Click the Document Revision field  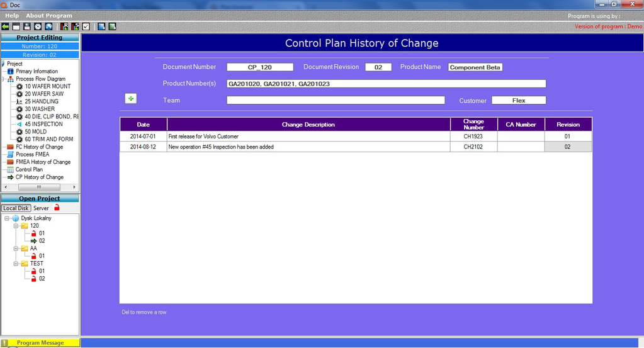pyautogui.click(x=378, y=67)
